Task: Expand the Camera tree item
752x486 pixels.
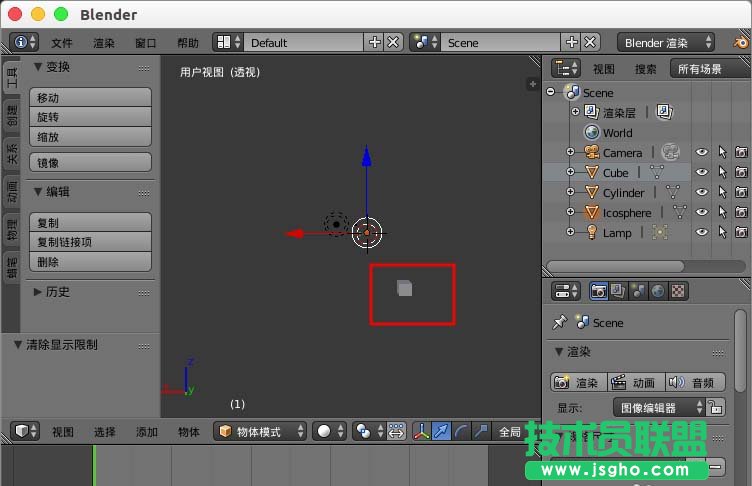Action: click(570, 152)
